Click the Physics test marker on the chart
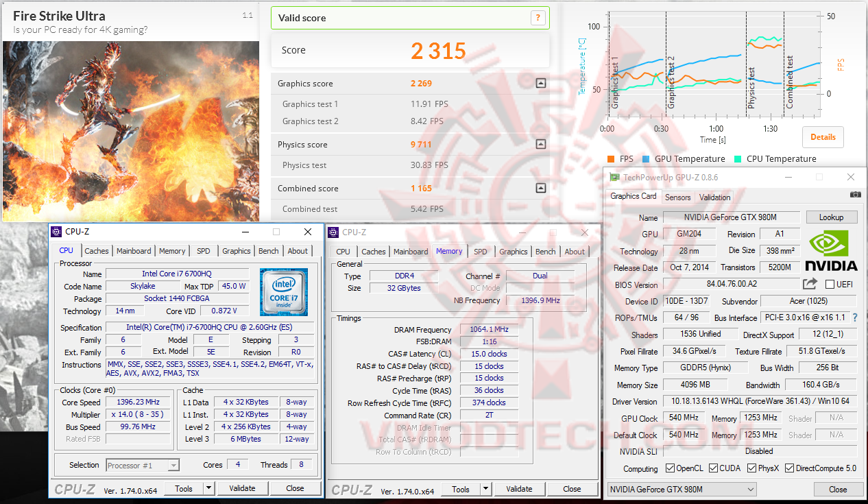This screenshot has height=504, width=868. [751, 87]
